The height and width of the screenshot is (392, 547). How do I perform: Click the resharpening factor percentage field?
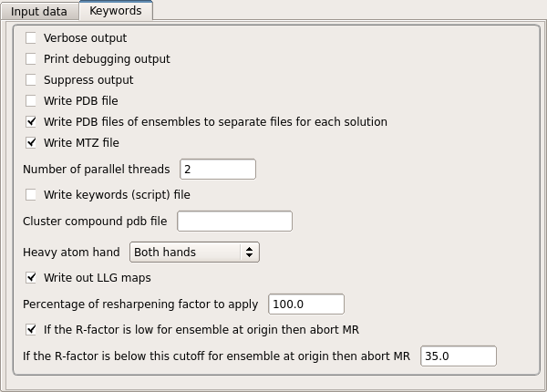pos(304,304)
